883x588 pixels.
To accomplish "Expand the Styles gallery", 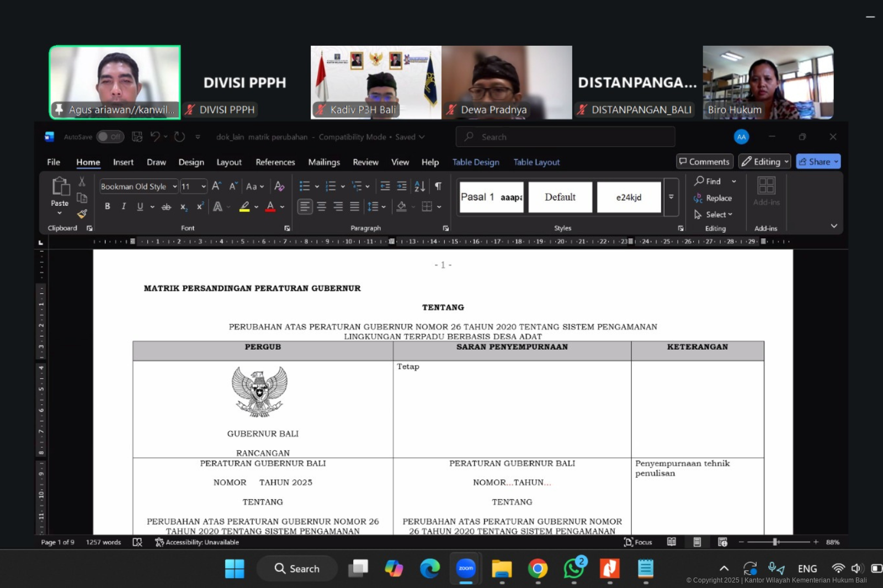I will [x=671, y=197].
